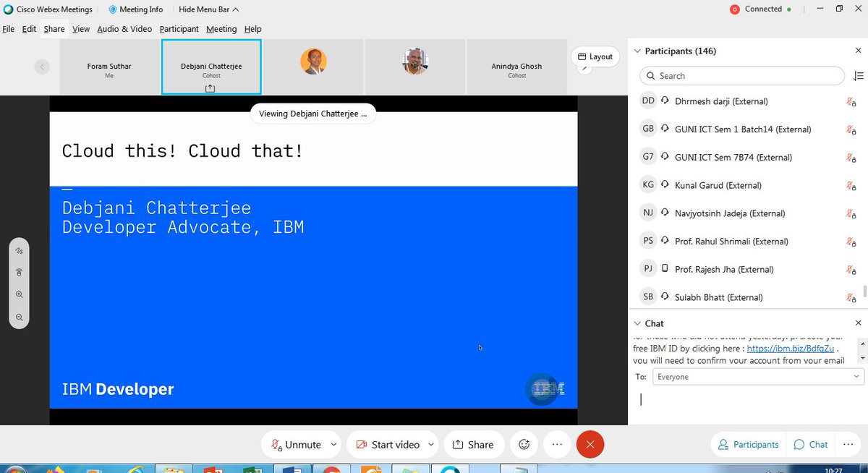
Task: Start video with the camera button
Action: tap(388, 444)
